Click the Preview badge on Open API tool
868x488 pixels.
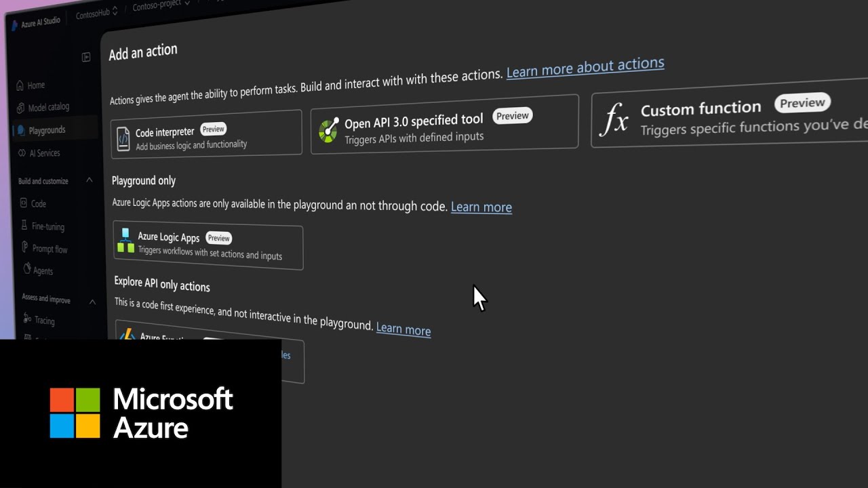512,116
